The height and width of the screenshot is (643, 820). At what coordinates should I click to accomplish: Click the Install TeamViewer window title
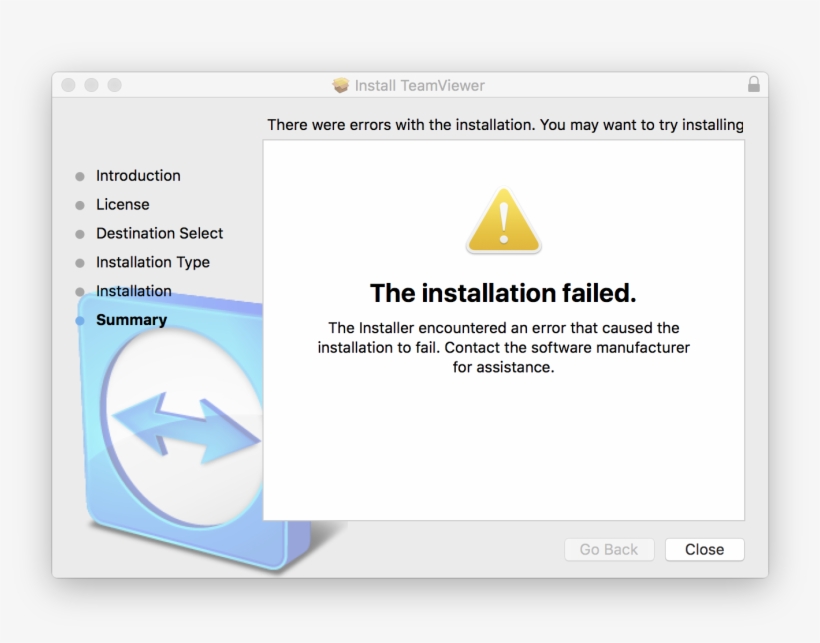[419, 85]
